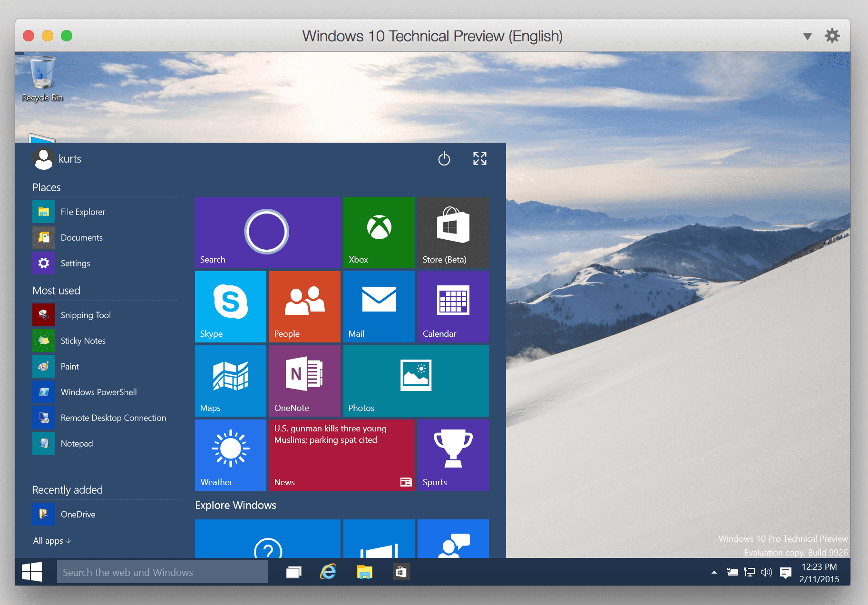This screenshot has width=868, height=605.
Task: Click the "Explore Windows" group heading
Action: click(235, 505)
